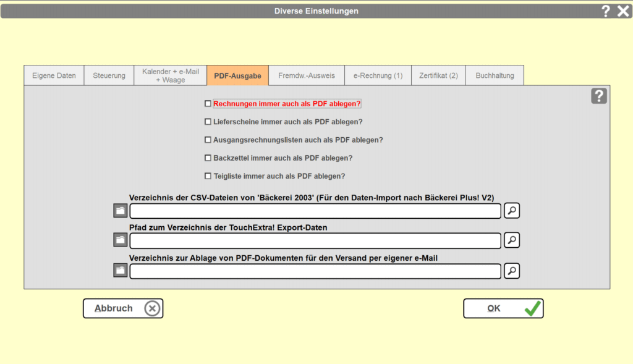Image resolution: width=633 pixels, height=364 pixels.
Task: Open the magnifier search for the TouchExtra export path
Action: click(x=512, y=240)
